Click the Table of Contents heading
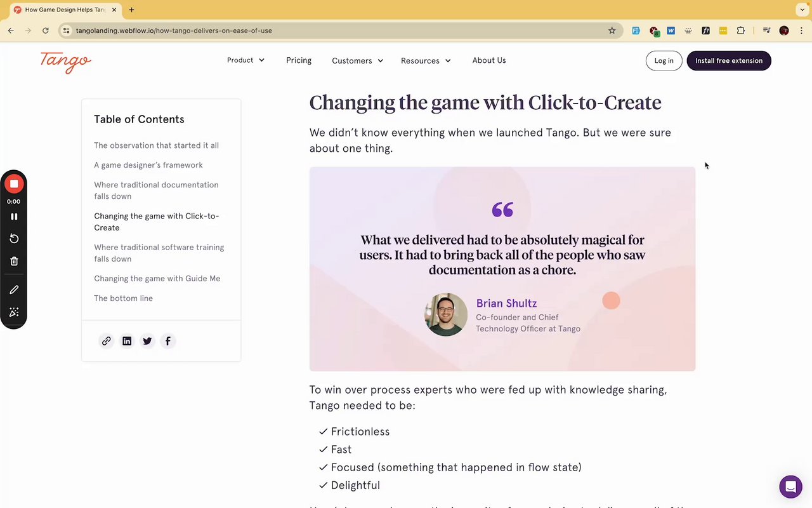Image resolution: width=812 pixels, height=508 pixels. click(x=139, y=119)
